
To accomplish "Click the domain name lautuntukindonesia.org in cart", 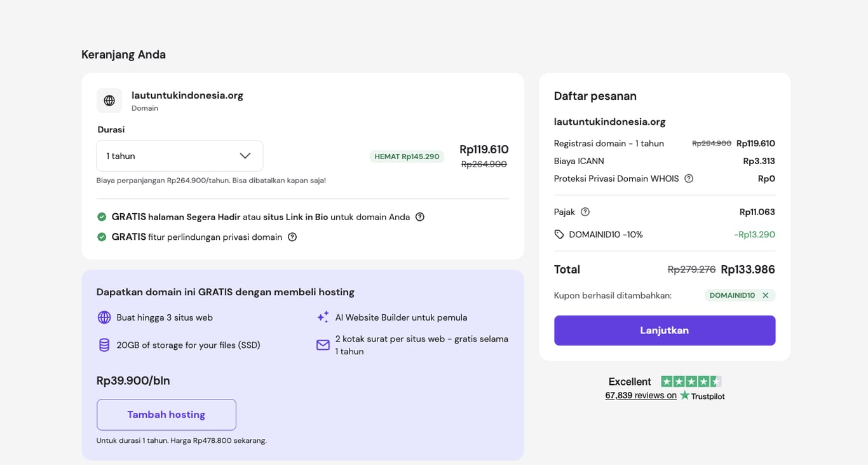I will click(187, 95).
